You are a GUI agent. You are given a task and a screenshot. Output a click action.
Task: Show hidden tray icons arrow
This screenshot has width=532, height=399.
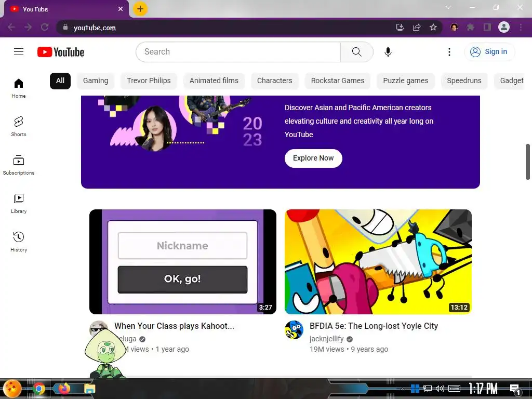click(403, 389)
